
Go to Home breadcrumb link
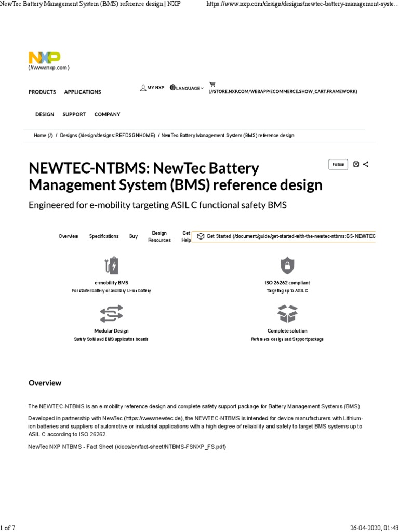43,136
